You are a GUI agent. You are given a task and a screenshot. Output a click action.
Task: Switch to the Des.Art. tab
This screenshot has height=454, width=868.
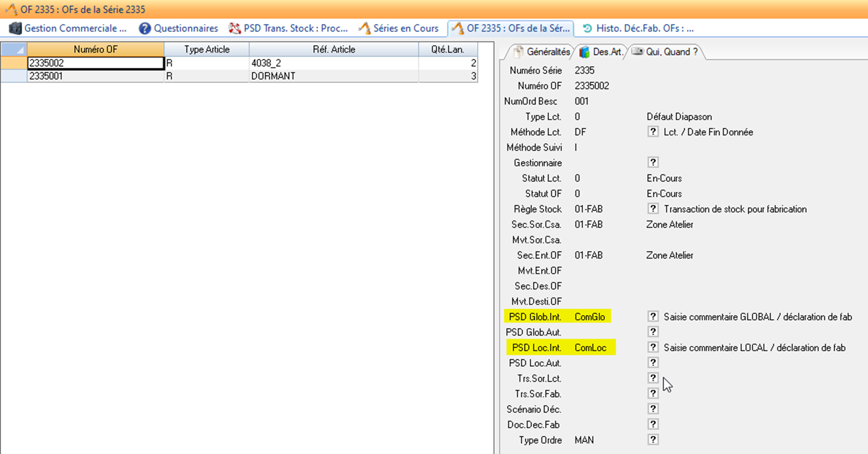[601, 52]
